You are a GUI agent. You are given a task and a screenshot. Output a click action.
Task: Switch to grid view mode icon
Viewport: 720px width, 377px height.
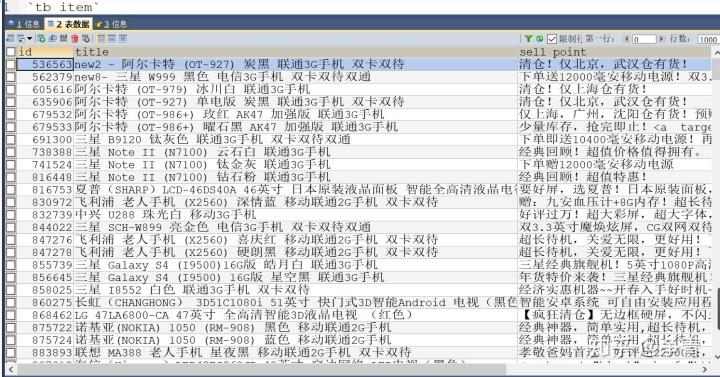pos(101,39)
